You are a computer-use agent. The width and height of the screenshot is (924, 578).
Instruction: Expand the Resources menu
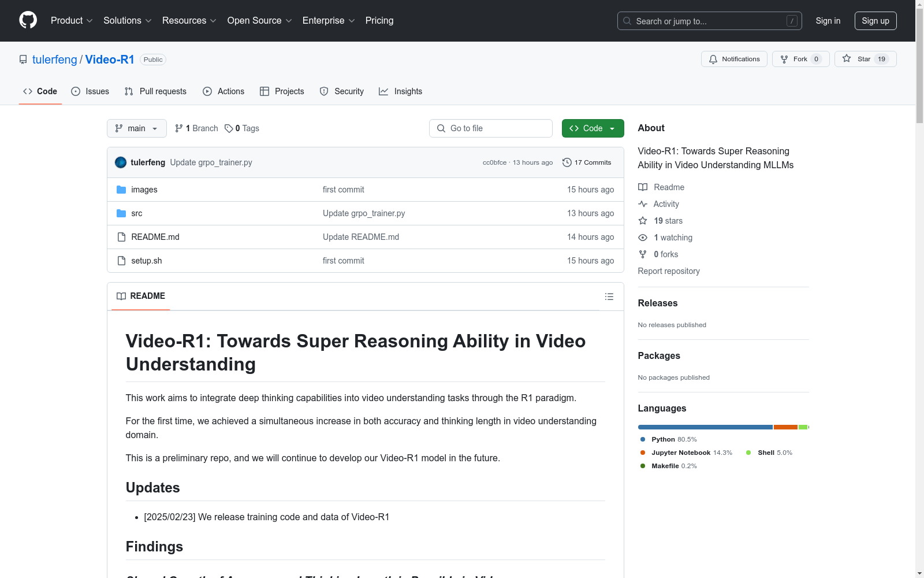click(x=189, y=21)
